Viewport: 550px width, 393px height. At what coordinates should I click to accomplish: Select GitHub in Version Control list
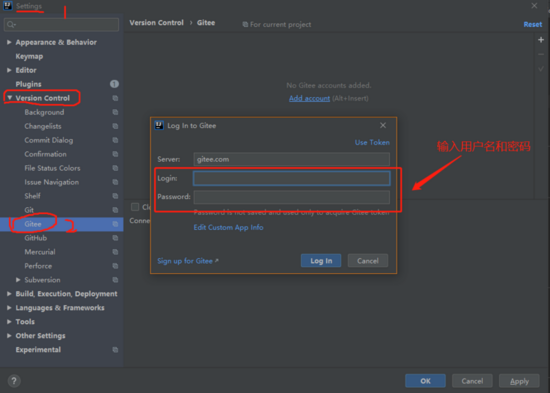[36, 238]
